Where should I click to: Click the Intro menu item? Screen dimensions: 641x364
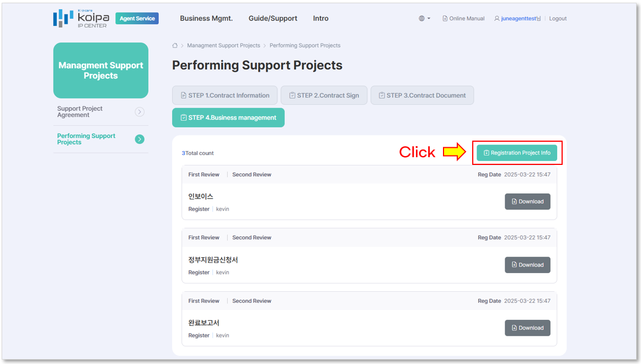click(320, 18)
